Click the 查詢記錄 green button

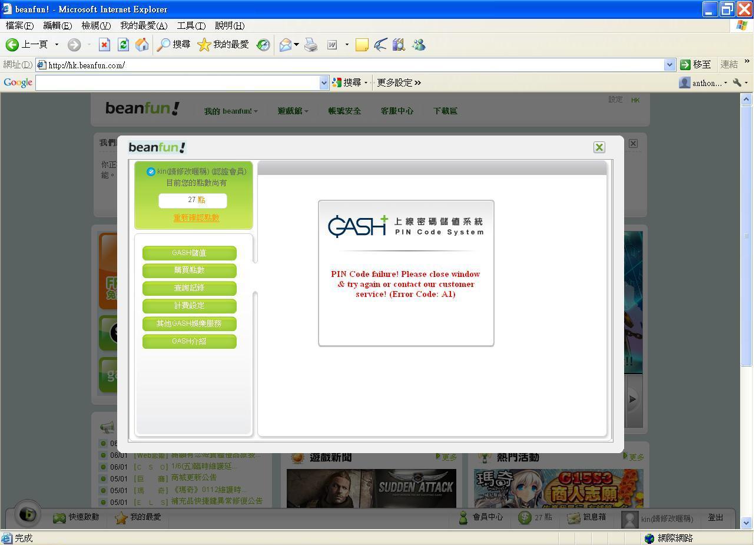pyautogui.click(x=190, y=288)
